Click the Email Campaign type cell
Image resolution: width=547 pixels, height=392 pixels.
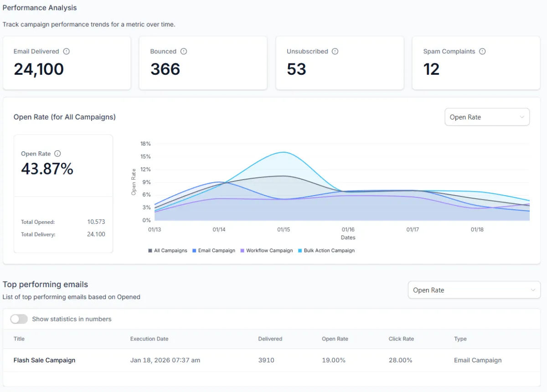[478, 360]
